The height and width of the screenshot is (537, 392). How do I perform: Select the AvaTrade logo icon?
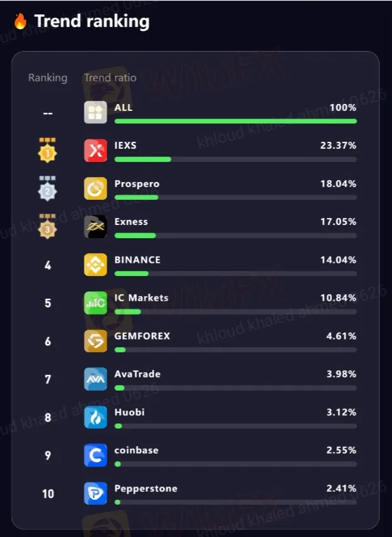95,379
